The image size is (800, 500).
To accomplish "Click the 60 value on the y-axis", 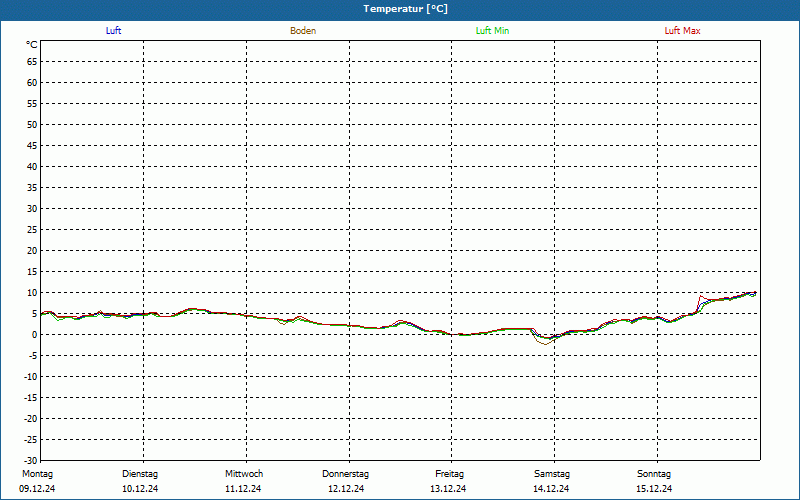I will pos(32,83).
